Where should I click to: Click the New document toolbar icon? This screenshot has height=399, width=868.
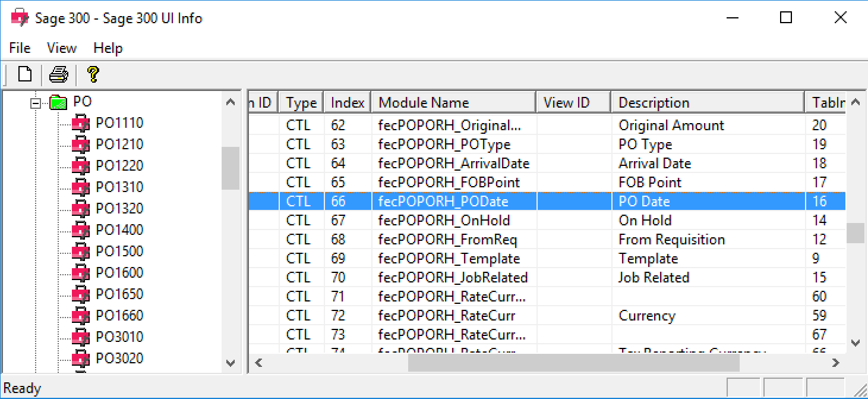tap(25, 74)
